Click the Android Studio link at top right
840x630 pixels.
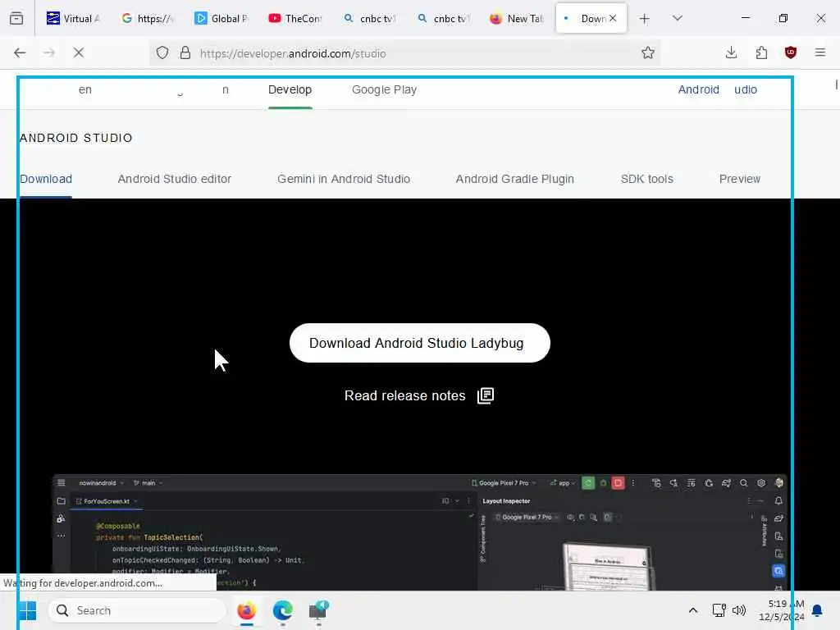tap(717, 89)
